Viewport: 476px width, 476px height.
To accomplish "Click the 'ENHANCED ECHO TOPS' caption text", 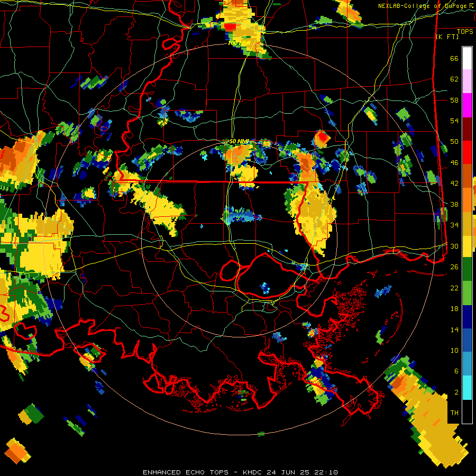I will [186, 472].
